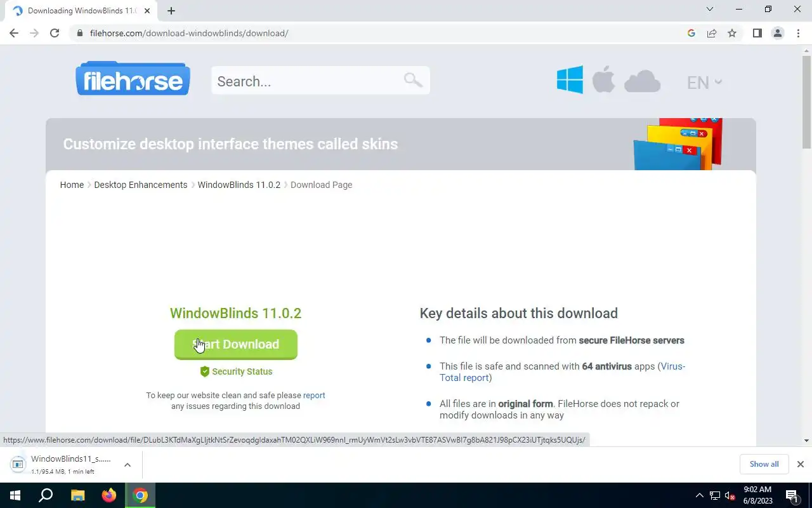
Task: Click the Google icon in address bar
Action: click(x=691, y=33)
